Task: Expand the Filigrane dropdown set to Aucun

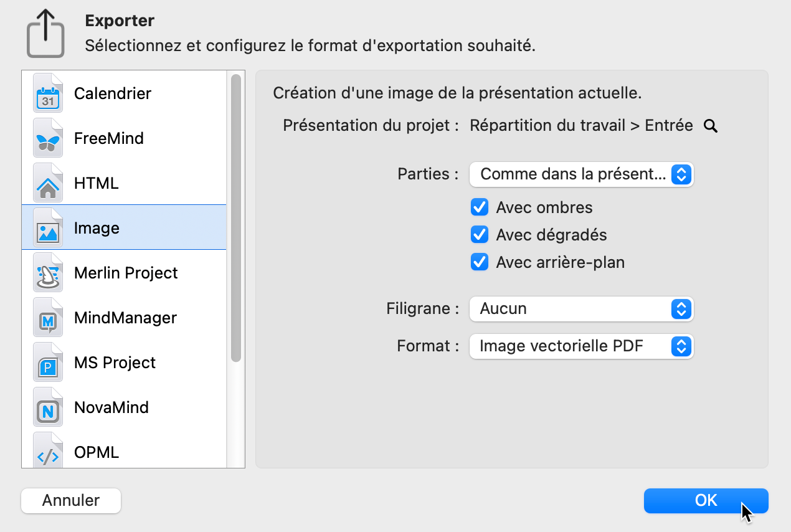Action: coord(581,309)
